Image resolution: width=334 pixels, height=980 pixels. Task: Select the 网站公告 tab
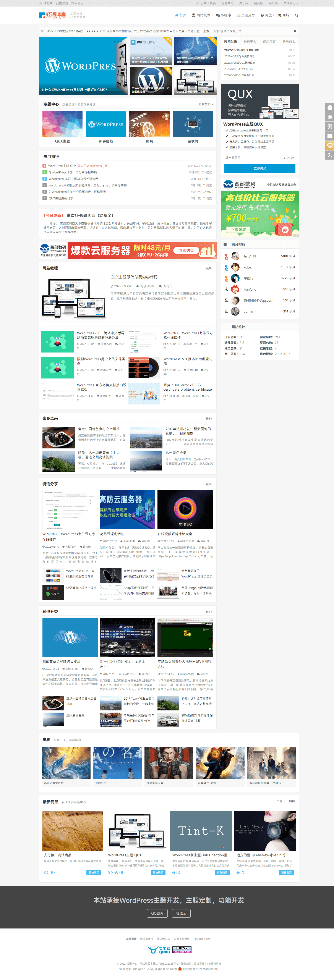tap(230, 41)
